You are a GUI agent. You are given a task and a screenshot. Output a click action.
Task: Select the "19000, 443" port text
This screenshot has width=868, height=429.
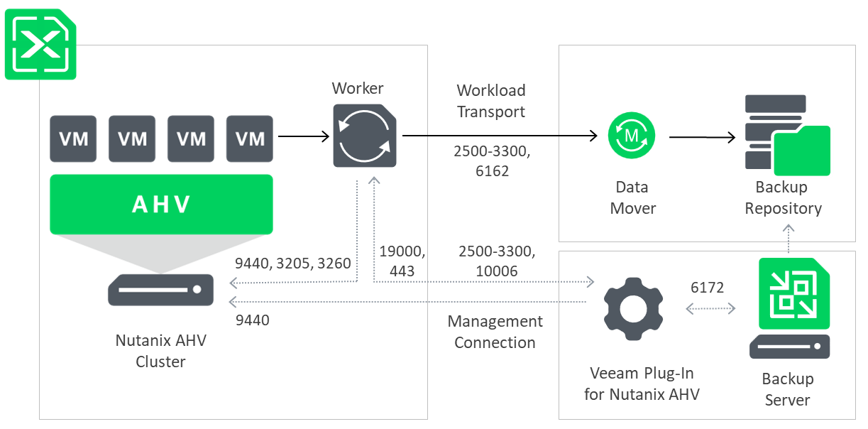pyautogui.click(x=402, y=261)
